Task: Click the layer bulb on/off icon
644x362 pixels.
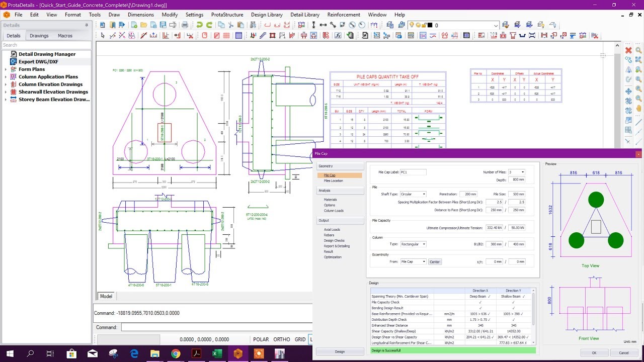Action: click(412, 25)
